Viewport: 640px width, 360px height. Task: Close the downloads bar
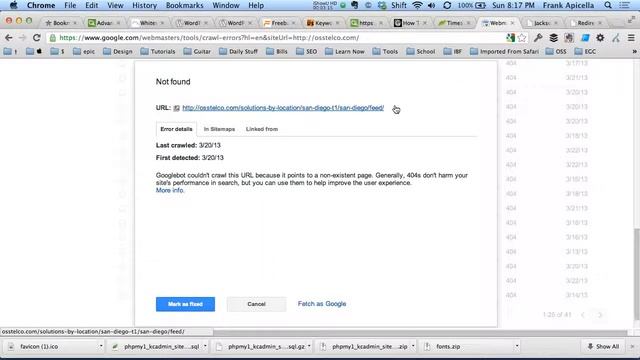coord(632,347)
